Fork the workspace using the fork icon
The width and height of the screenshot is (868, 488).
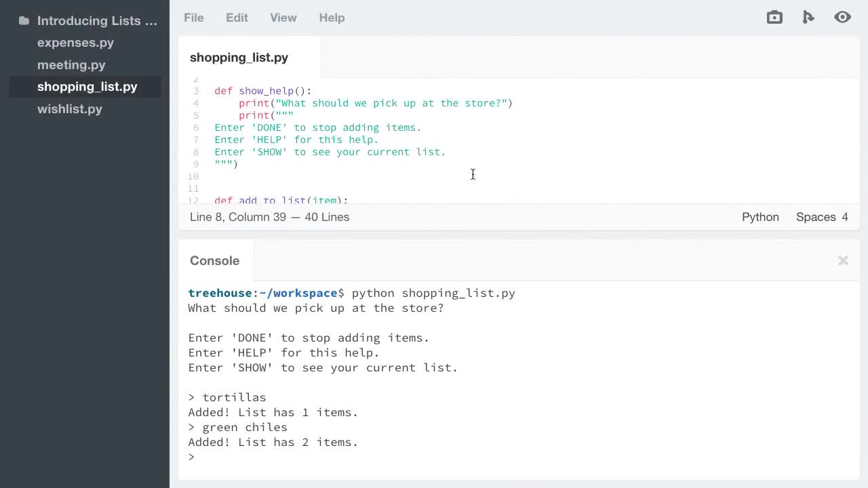tap(808, 17)
